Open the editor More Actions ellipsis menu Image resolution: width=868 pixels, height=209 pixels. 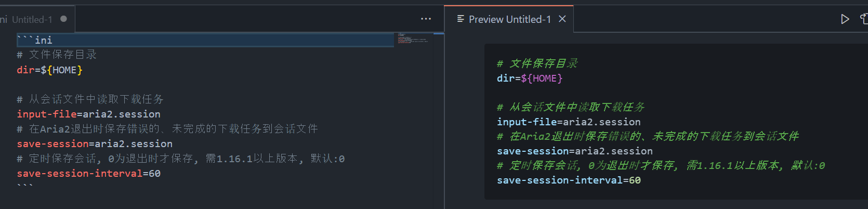click(426, 19)
